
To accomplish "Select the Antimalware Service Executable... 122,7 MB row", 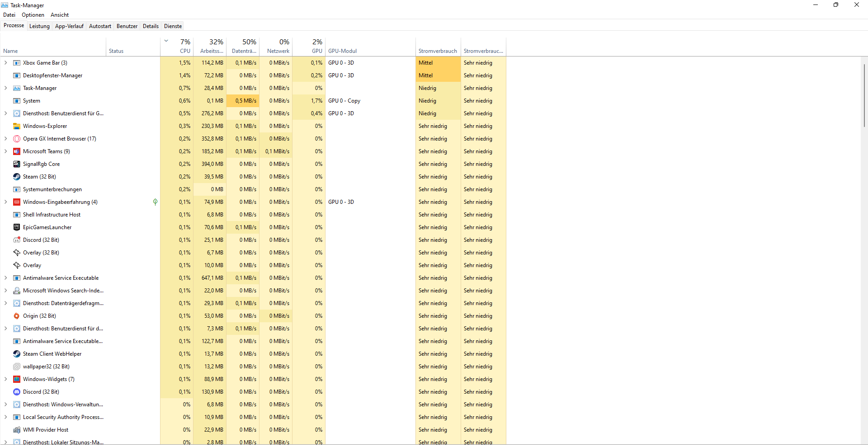I will point(253,341).
